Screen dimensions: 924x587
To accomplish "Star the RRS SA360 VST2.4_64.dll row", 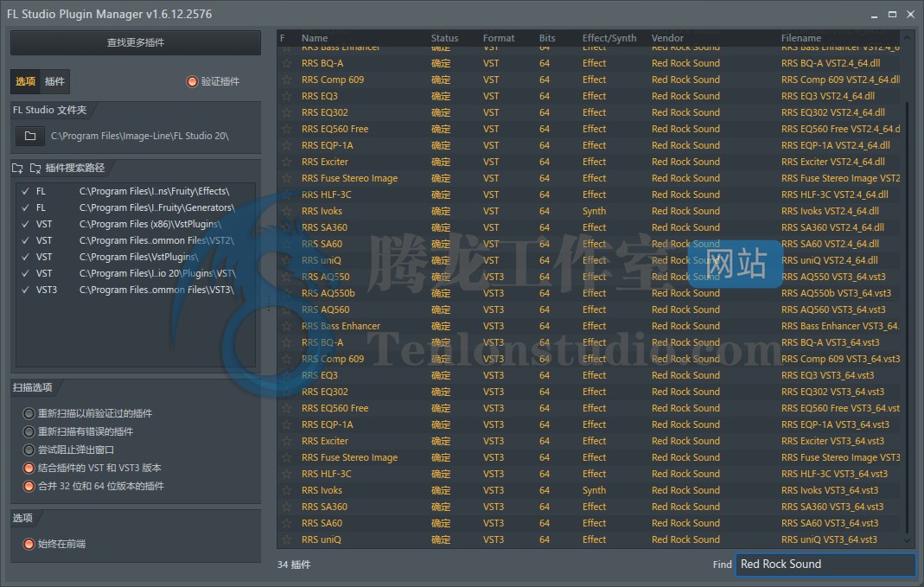I will 286,227.
